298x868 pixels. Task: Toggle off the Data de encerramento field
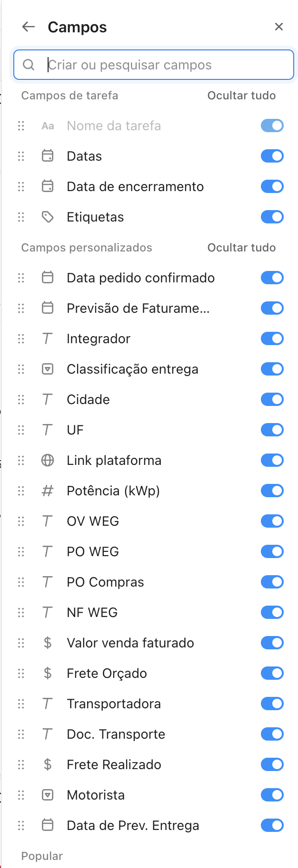click(x=272, y=186)
